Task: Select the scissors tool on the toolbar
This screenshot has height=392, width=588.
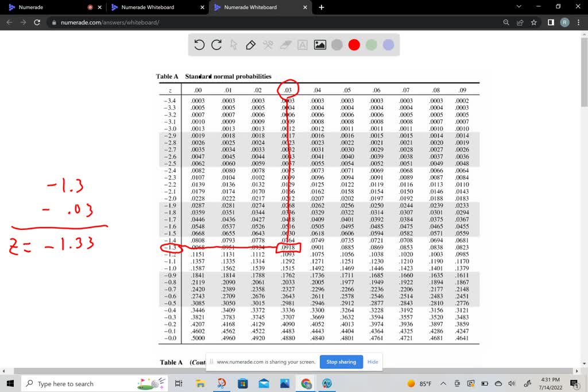Action: [x=268, y=45]
